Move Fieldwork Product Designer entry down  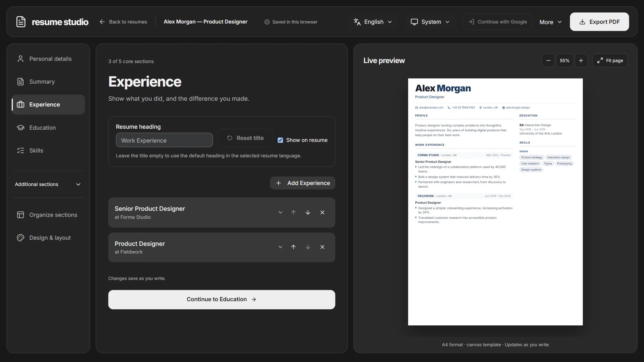(308, 247)
